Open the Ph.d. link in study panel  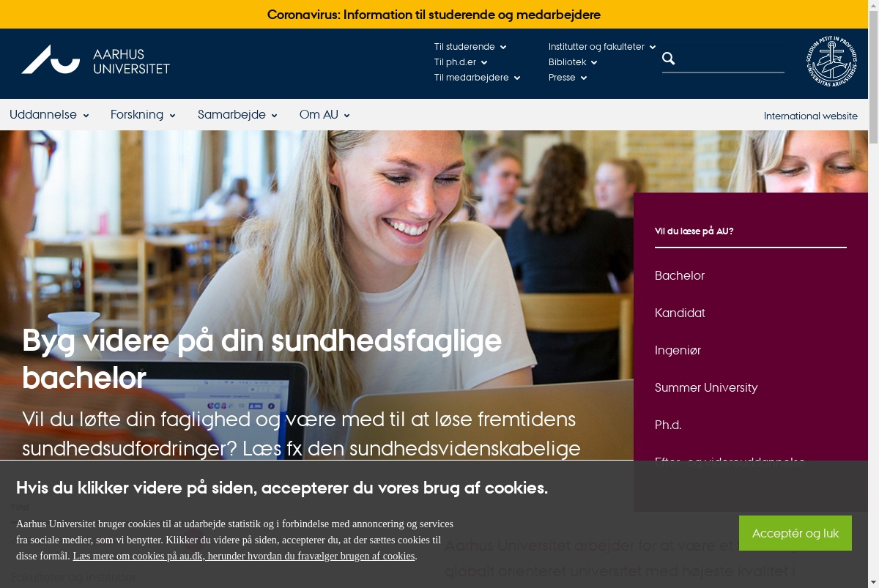668,425
